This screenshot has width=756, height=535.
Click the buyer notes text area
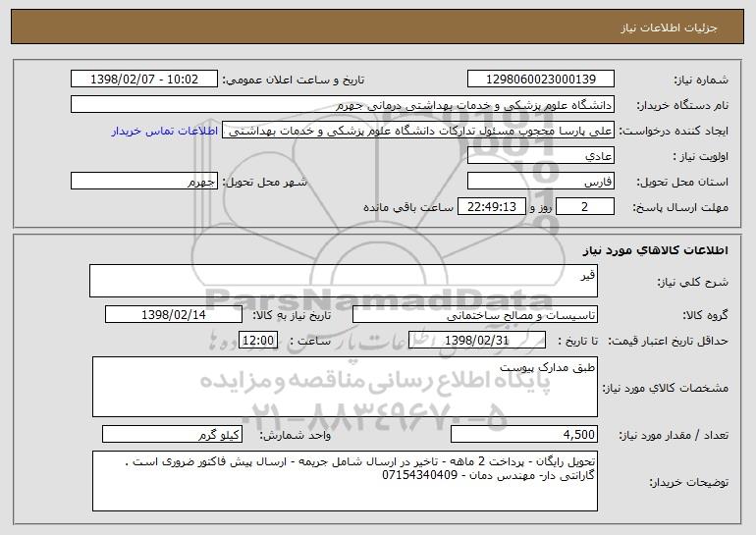(345, 481)
